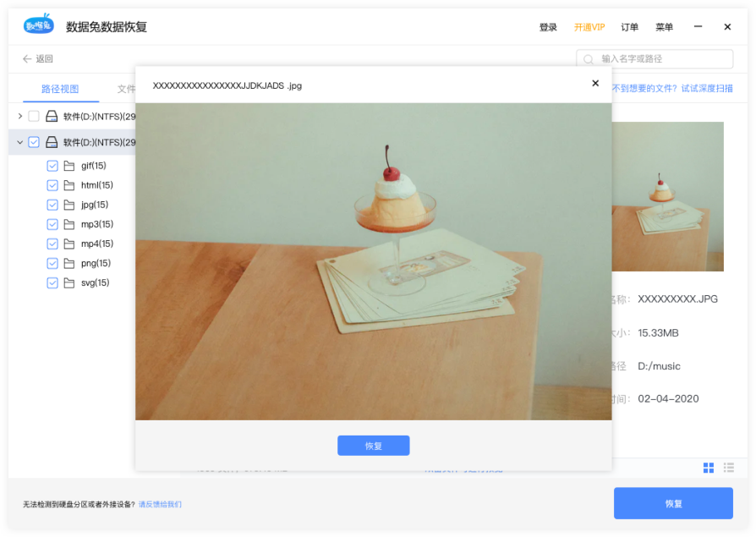Switch to 路径视图 tab

(x=60, y=89)
